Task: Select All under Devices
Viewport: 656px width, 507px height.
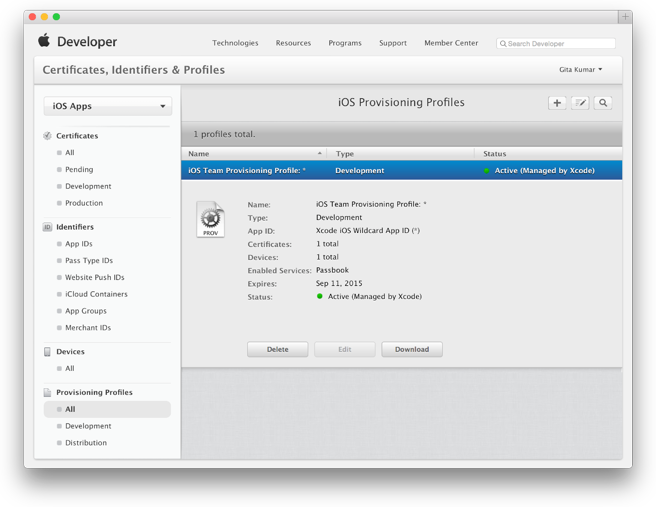Action: coord(69,369)
